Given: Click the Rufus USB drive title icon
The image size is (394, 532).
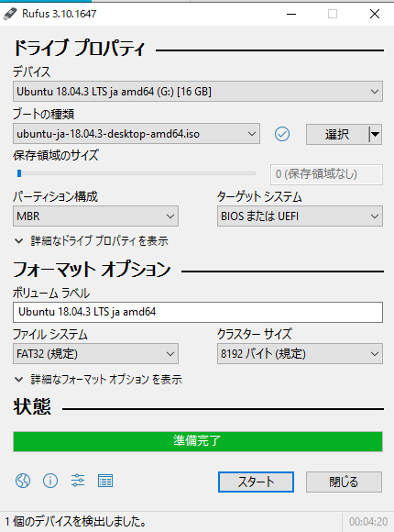Looking at the screenshot, I should pos(10,14).
